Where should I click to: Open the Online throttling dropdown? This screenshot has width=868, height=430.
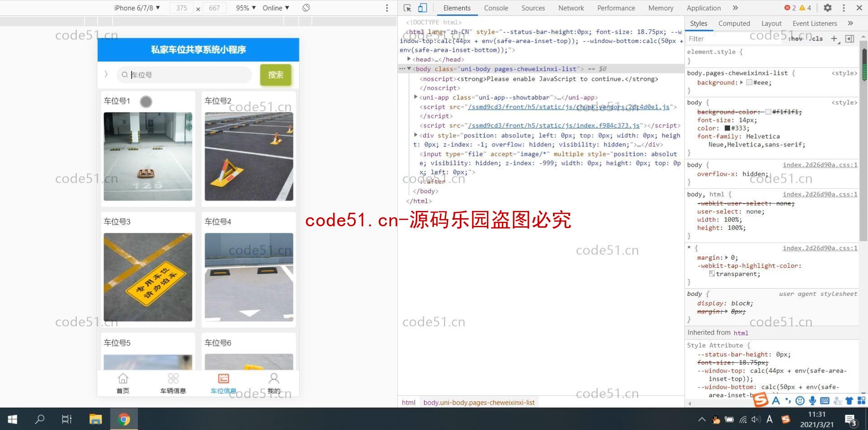pyautogui.click(x=276, y=8)
